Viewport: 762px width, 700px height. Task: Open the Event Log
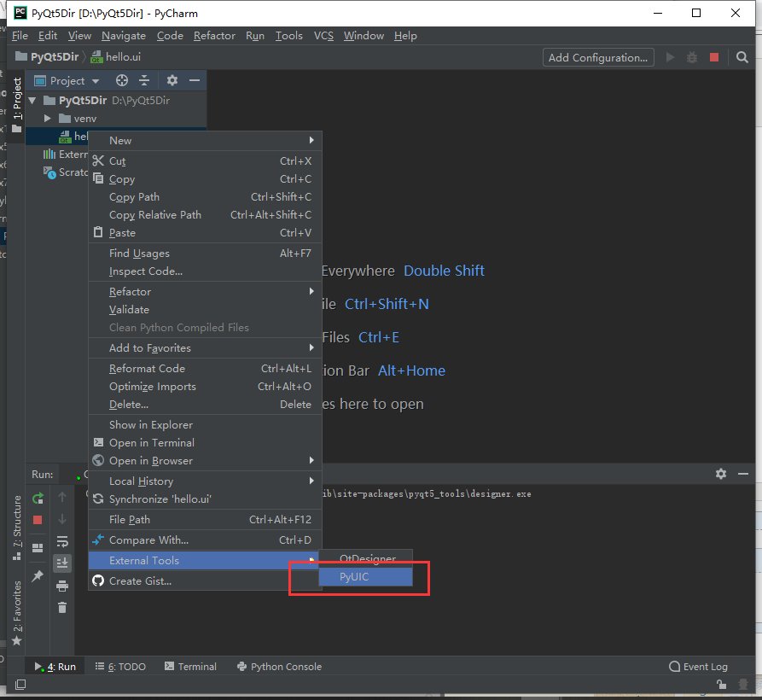pos(698,667)
